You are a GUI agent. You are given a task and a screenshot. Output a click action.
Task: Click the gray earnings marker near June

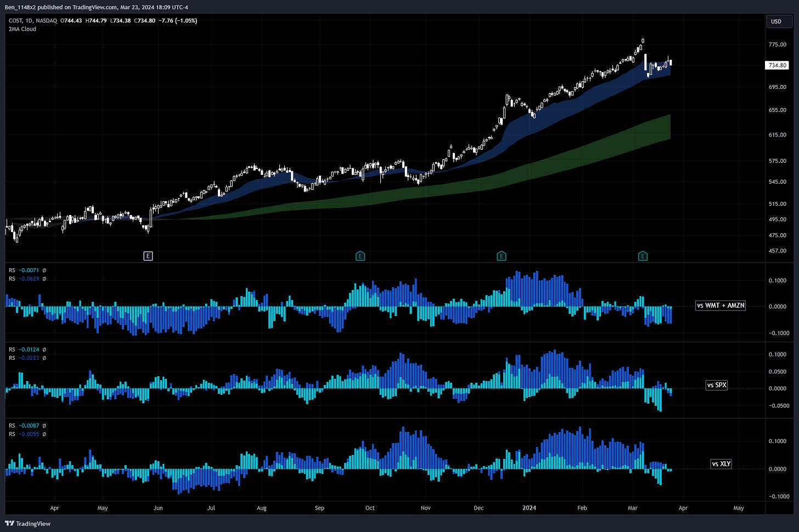tap(148, 256)
